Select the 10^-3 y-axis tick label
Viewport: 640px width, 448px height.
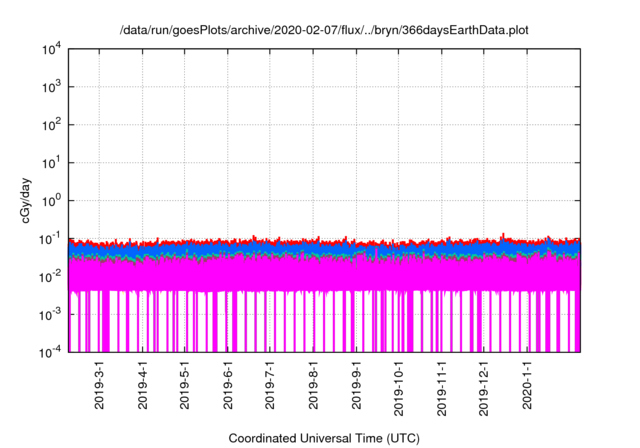(50, 313)
